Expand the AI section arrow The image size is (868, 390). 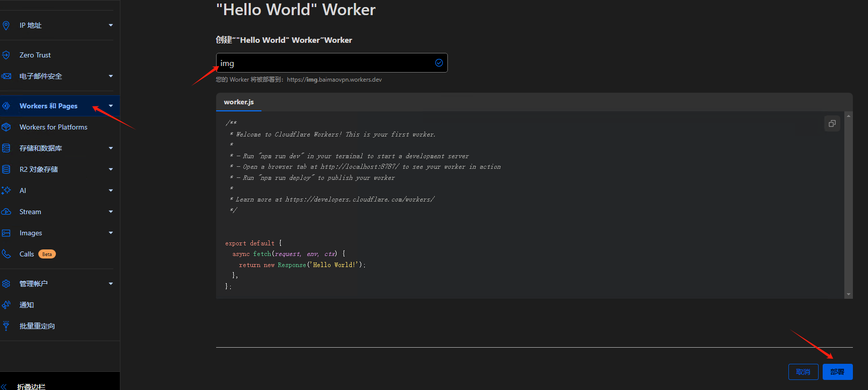pos(111,190)
